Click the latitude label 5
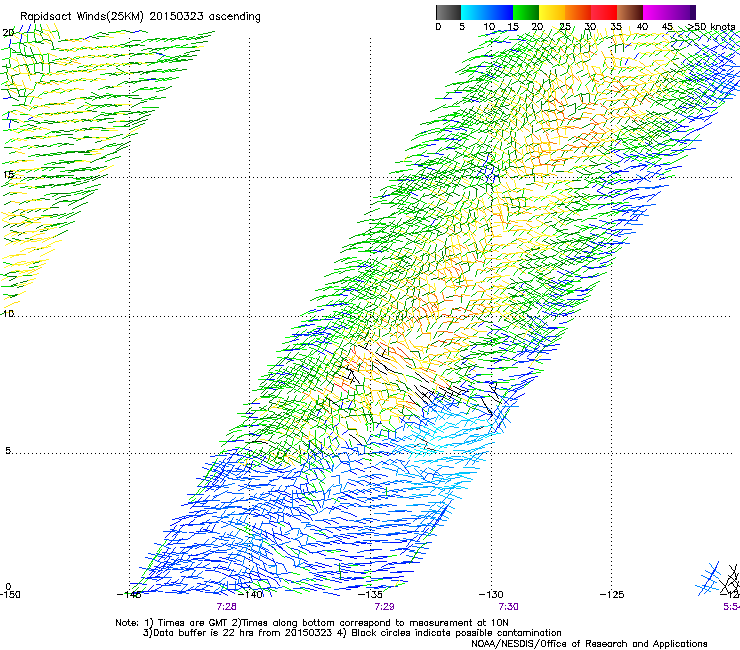This screenshot has height=650, width=740. click(x=8, y=451)
